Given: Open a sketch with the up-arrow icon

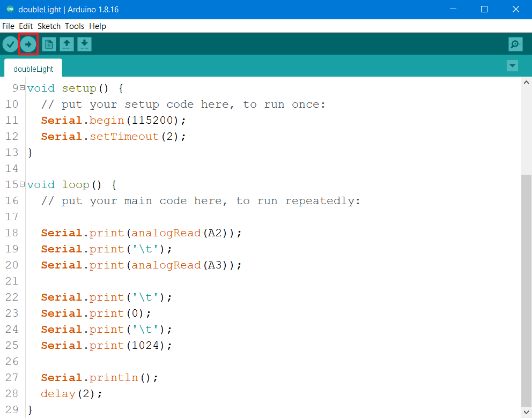Looking at the screenshot, I should pos(66,44).
